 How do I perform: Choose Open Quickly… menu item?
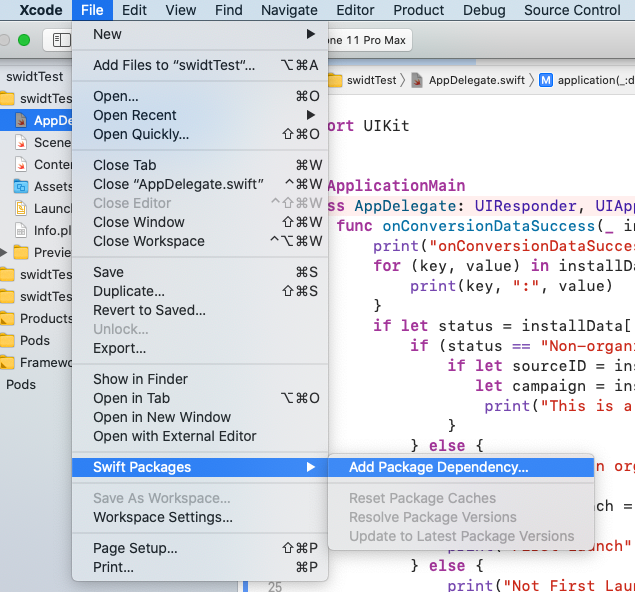pos(200,134)
